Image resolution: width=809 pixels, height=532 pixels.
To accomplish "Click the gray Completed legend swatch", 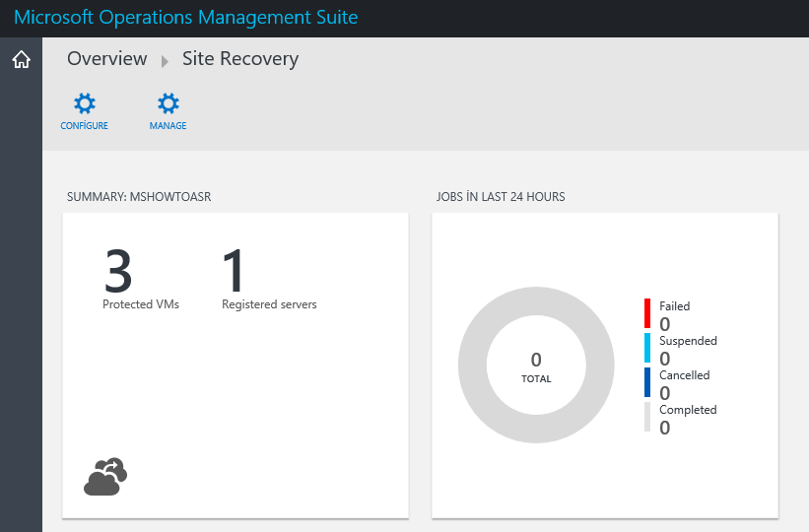I will 647,417.
